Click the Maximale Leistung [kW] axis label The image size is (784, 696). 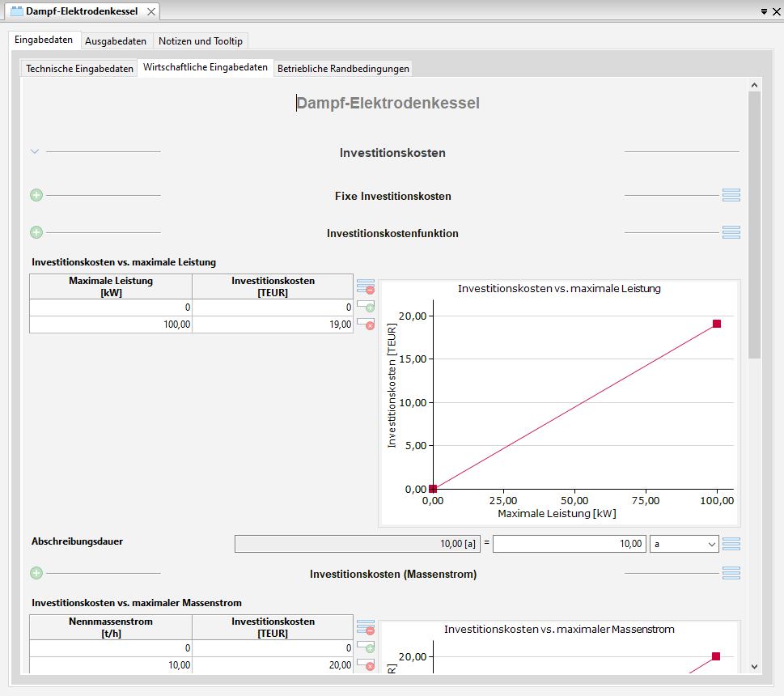557,513
